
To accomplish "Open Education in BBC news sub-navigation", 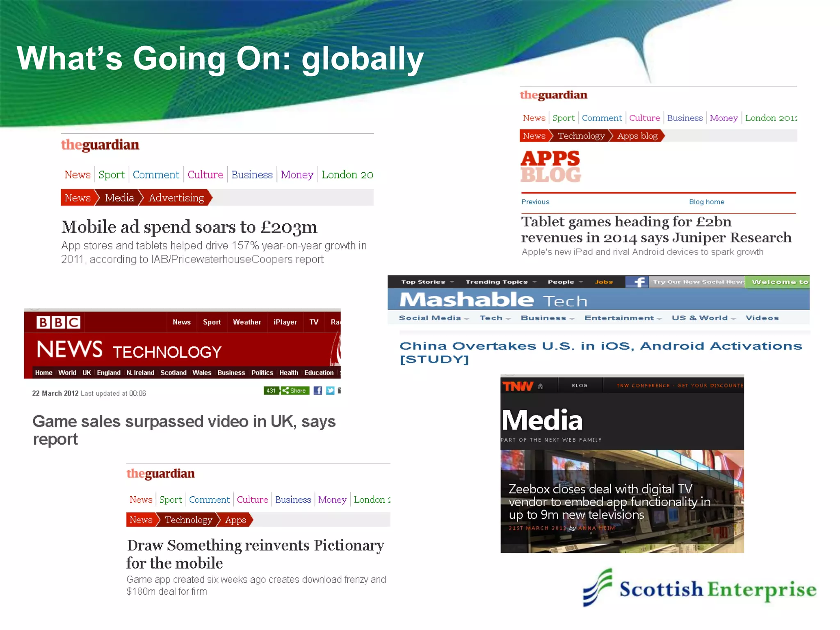I will click(x=319, y=372).
